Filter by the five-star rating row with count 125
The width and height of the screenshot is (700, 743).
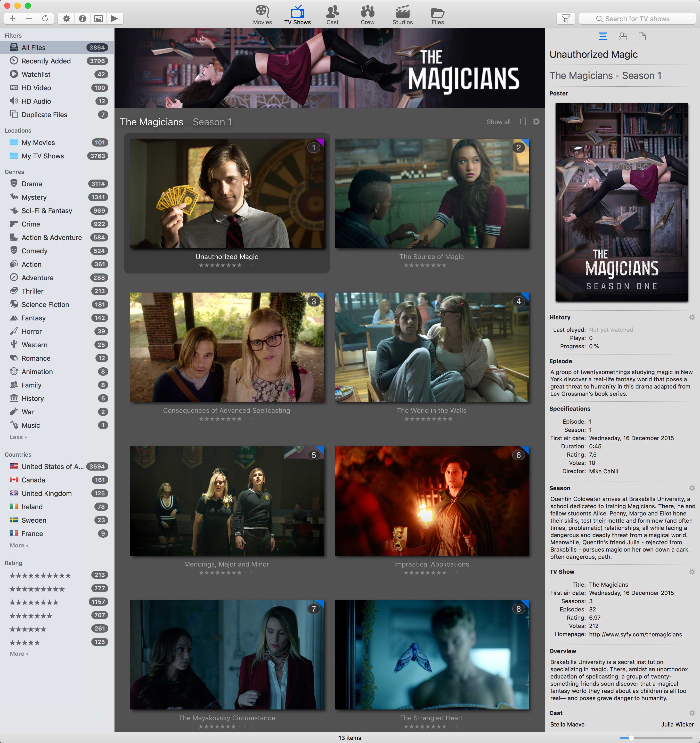[x=57, y=642]
